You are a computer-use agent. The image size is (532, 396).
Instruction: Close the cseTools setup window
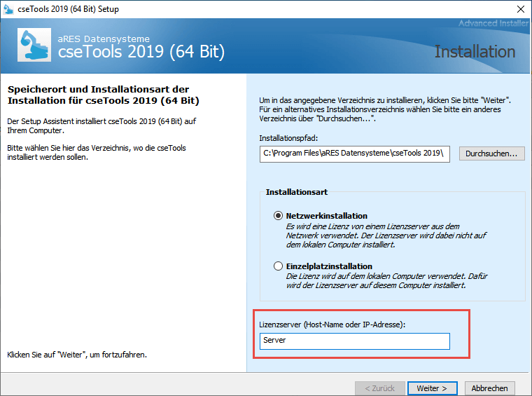pos(519,9)
